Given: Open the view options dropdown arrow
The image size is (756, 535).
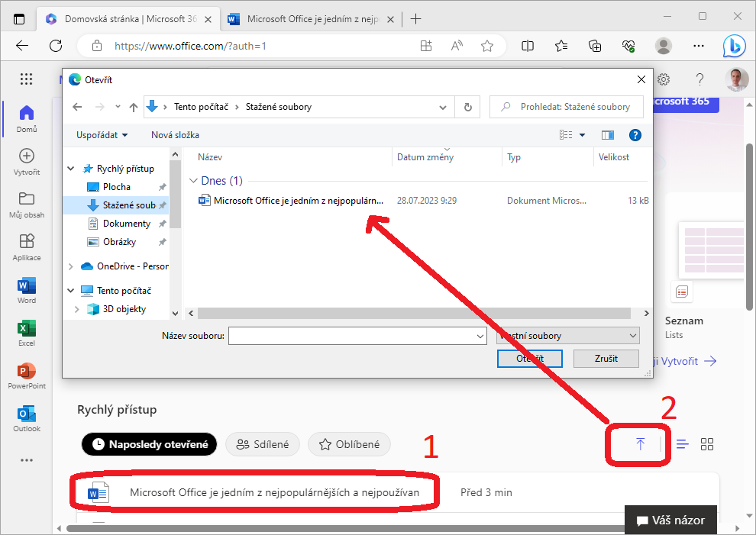Looking at the screenshot, I should (x=582, y=135).
